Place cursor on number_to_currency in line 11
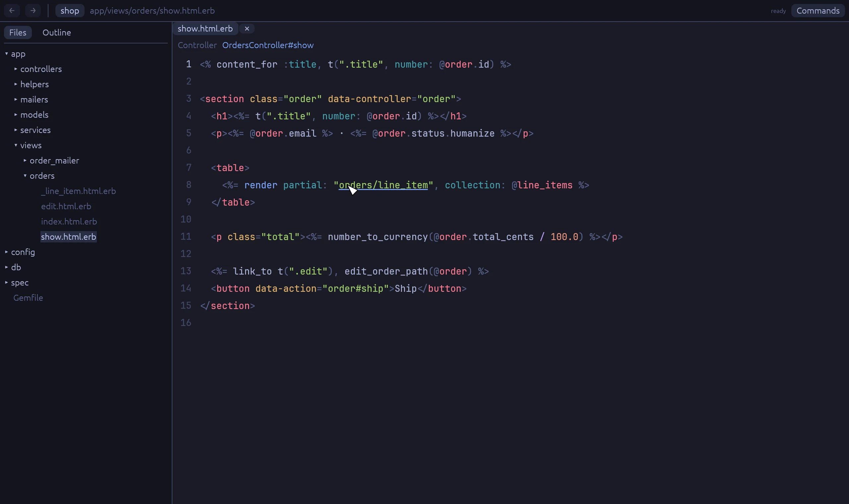849x504 pixels. tap(378, 237)
